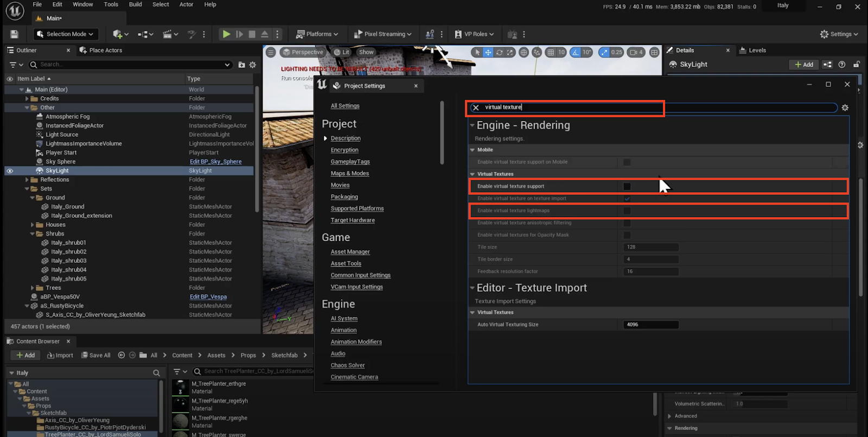The image size is (868, 437).
Task: Toggle SkyLight visibility eye icon
Action: pyautogui.click(x=10, y=170)
